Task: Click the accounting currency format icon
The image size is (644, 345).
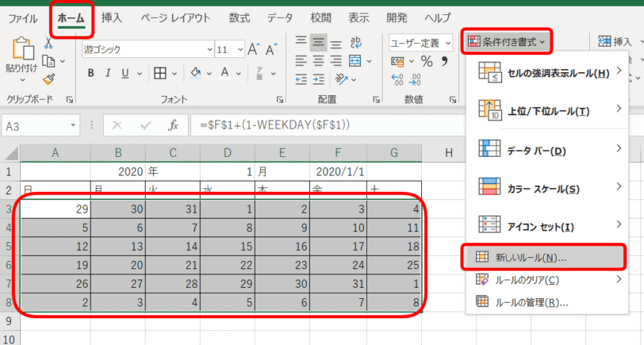Action: point(397,62)
